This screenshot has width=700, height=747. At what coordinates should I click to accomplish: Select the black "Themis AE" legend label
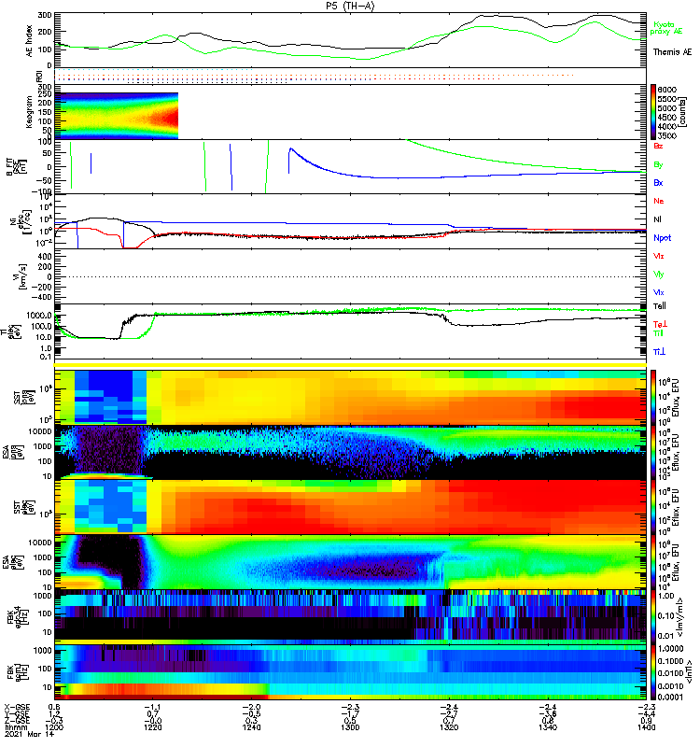tap(672, 52)
